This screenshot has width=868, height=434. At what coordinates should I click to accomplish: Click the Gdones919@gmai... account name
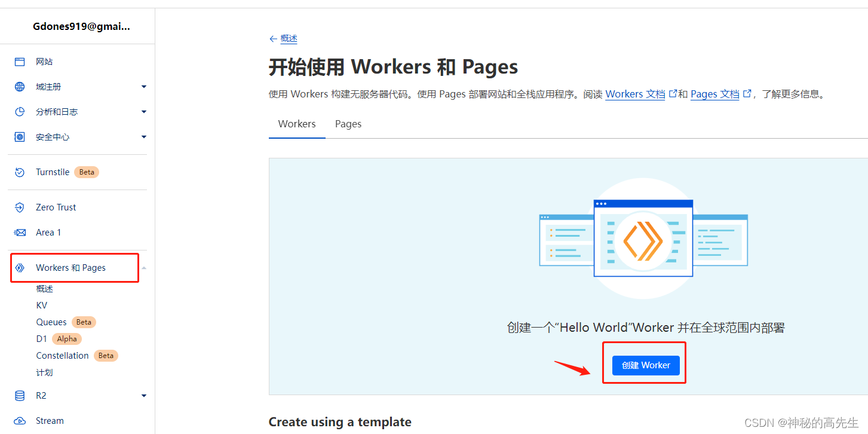click(x=82, y=26)
